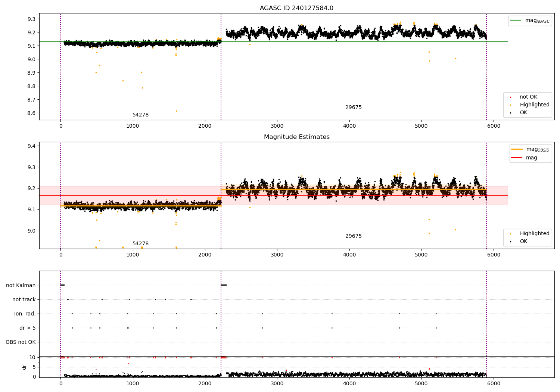Screen dimensions: 560x392
Task: Click the 'not OK' legend entry
Action: pos(528,97)
